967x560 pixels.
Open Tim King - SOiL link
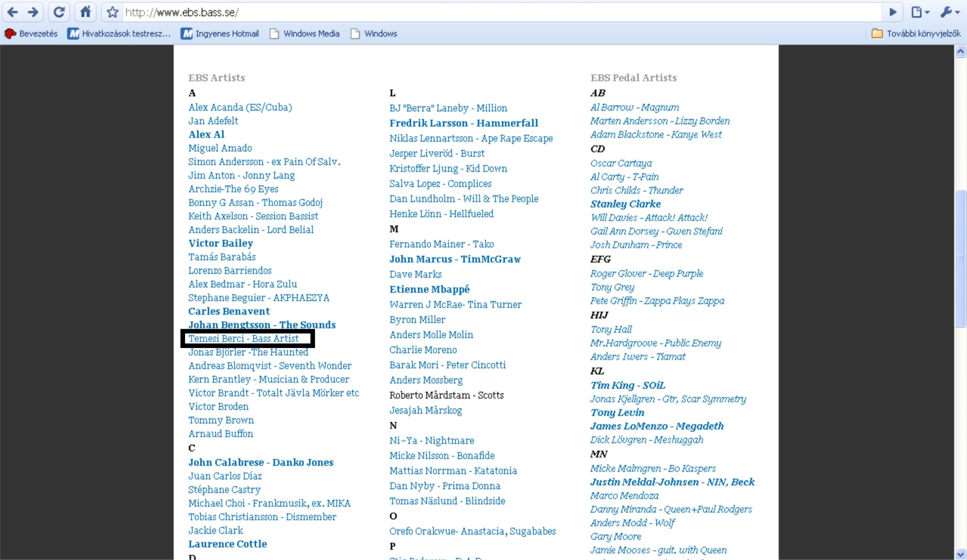(x=628, y=385)
